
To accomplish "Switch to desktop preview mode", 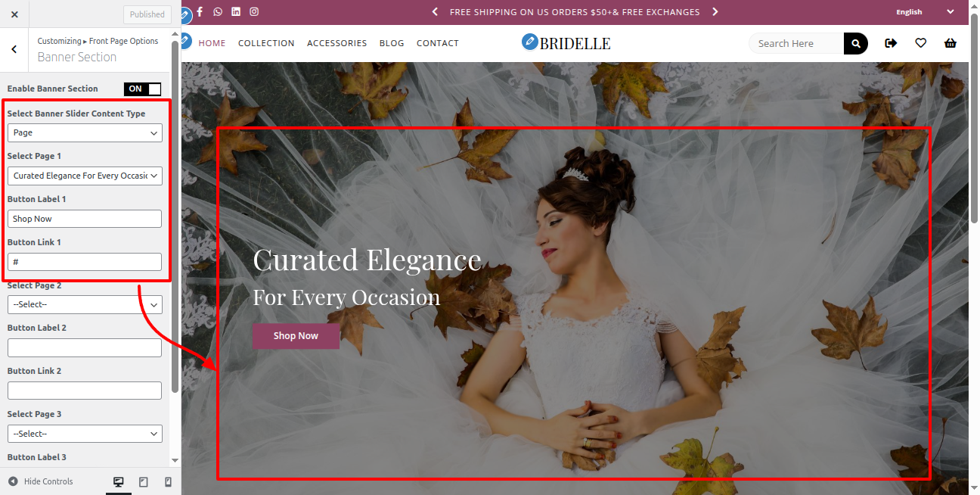I will click(118, 481).
